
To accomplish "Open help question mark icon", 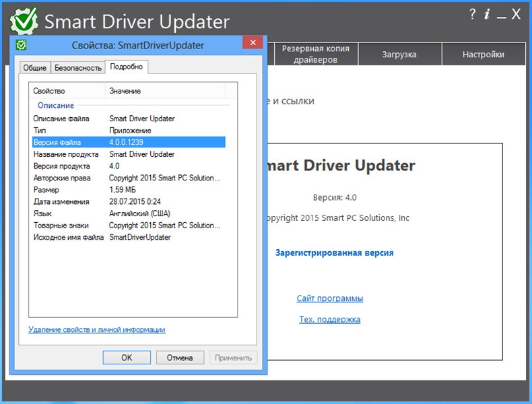I will pyautogui.click(x=472, y=14).
